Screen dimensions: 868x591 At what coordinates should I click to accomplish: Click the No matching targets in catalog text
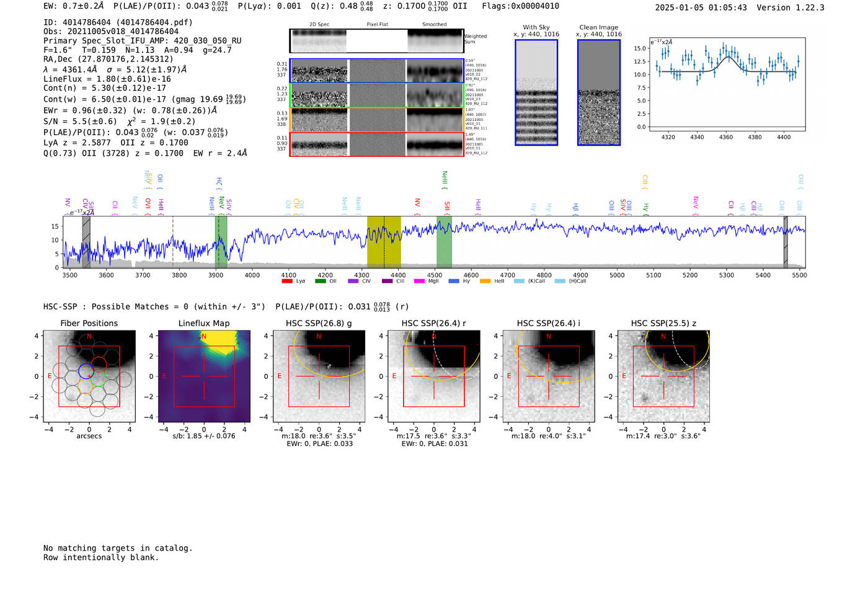(118, 548)
